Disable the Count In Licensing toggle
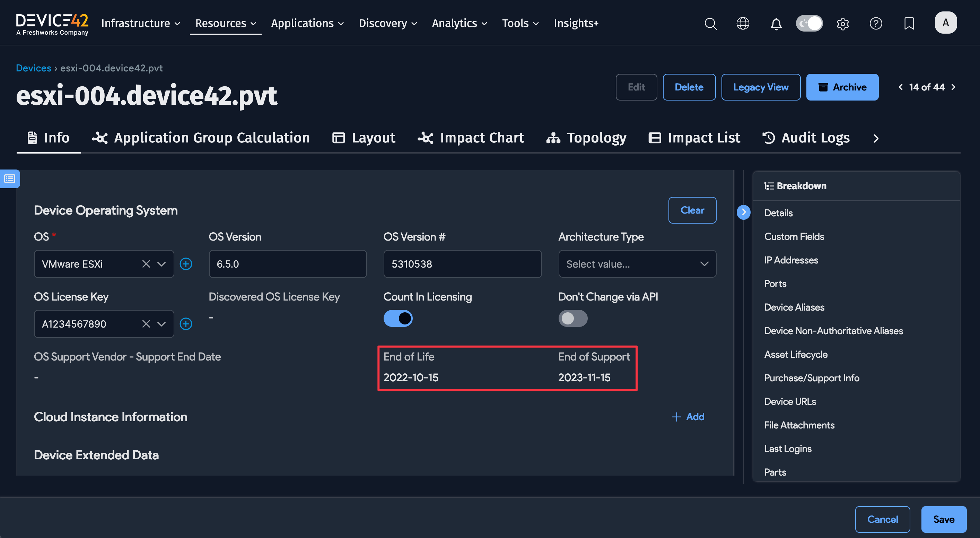This screenshot has width=980, height=538. point(398,319)
